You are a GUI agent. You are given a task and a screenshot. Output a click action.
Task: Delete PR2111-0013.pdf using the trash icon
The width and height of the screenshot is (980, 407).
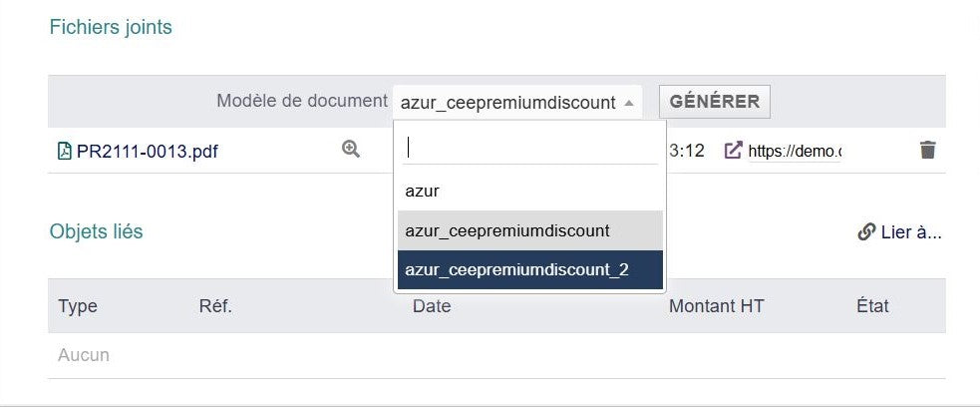coord(927,151)
